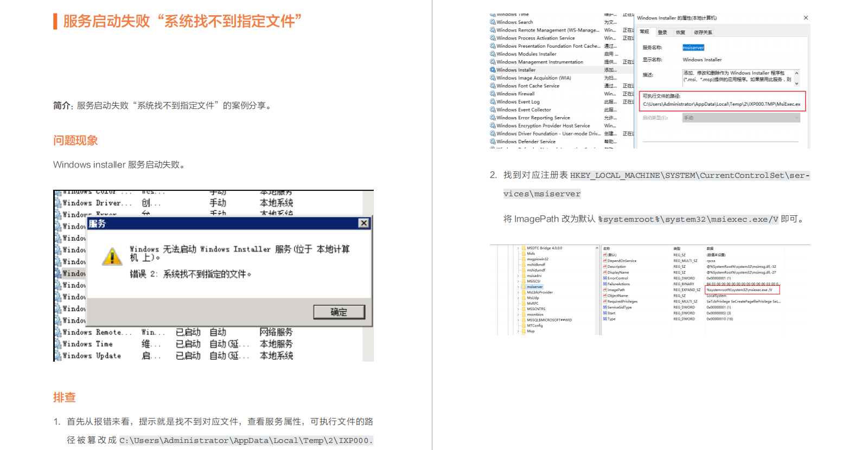868x450 pixels.
Task: Select the MTConfig key in registry tree
Action: [x=535, y=325]
